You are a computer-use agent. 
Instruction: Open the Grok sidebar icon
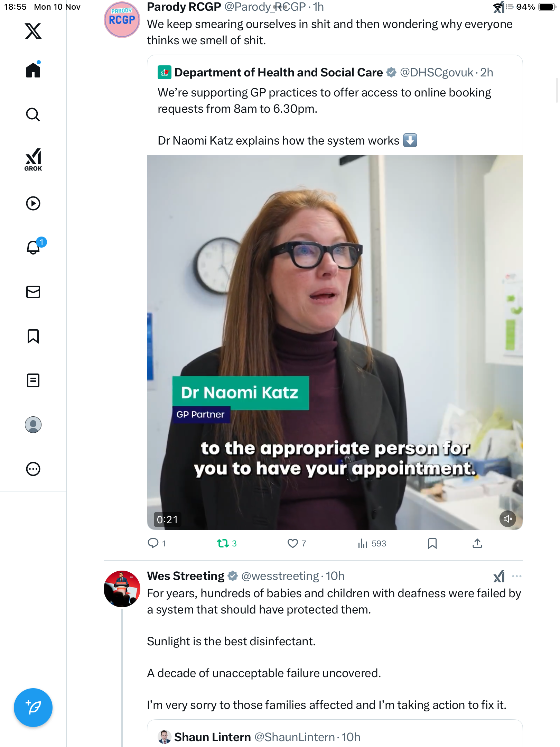pos(33,159)
